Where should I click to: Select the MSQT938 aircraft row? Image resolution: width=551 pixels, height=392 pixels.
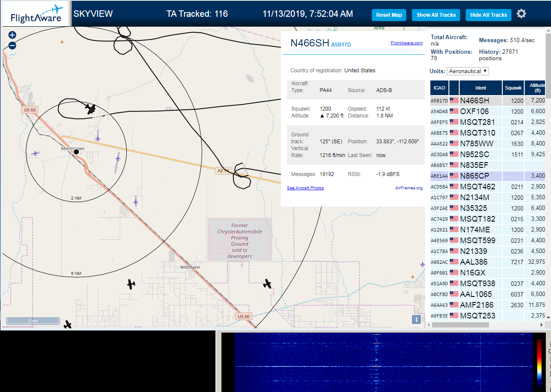coord(488,284)
